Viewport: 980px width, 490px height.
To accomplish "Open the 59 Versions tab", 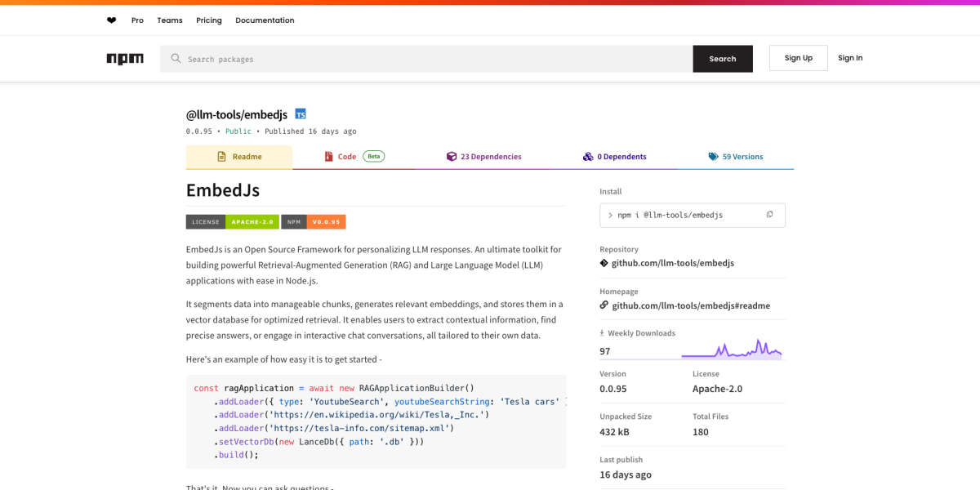I will pyautogui.click(x=736, y=156).
